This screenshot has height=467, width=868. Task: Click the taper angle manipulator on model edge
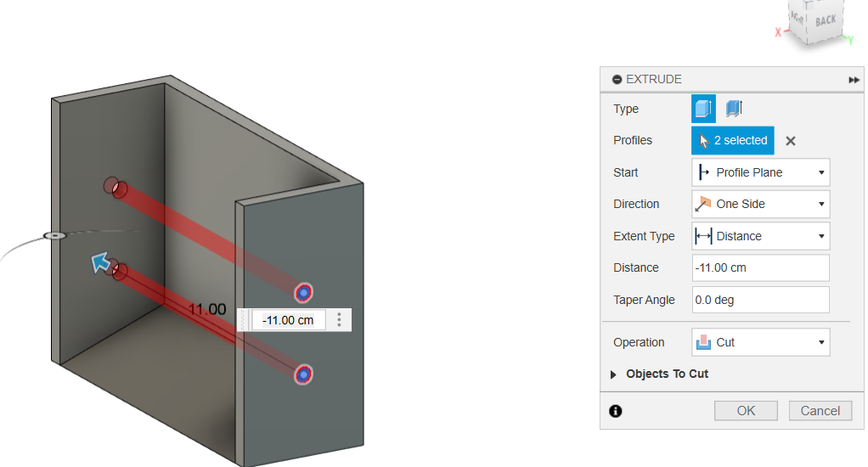(54, 235)
